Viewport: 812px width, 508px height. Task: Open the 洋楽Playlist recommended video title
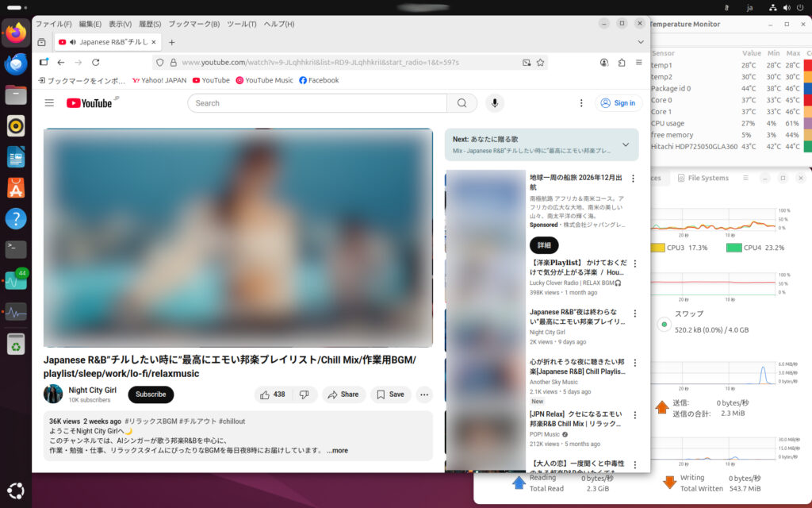click(578, 267)
